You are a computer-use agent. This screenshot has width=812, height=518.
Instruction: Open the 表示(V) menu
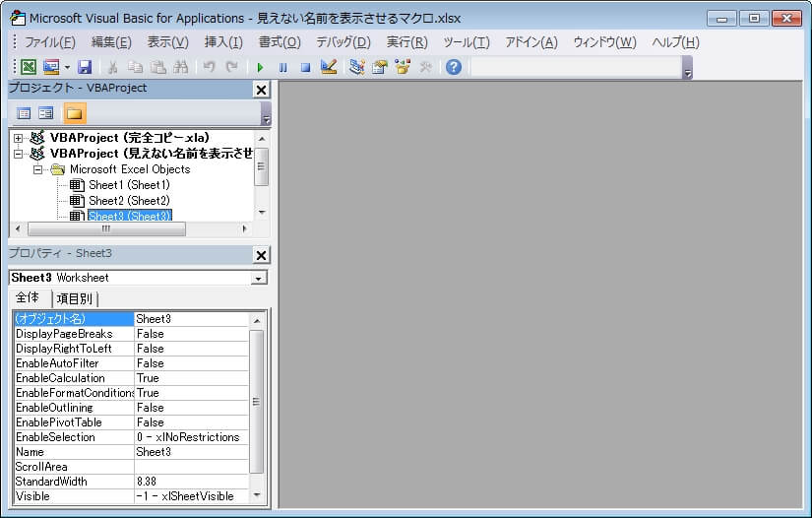[167, 42]
